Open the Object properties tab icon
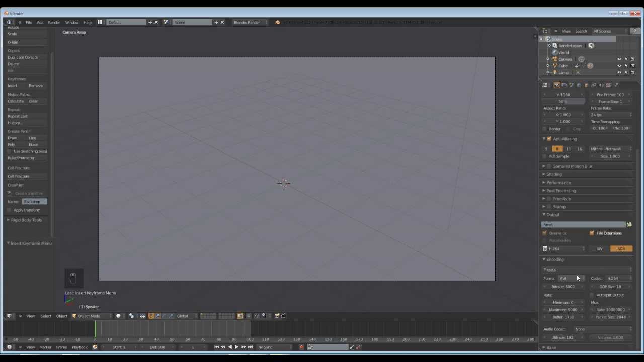 pos(586,85)
